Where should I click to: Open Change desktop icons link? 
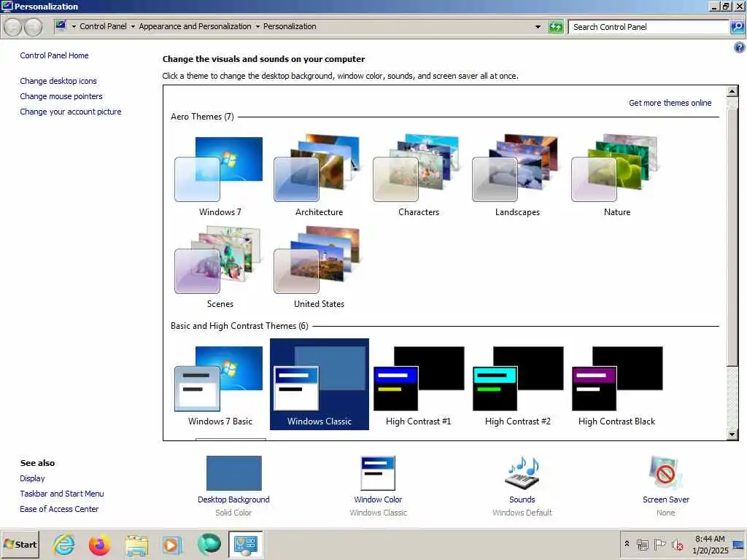click(58, 81)
